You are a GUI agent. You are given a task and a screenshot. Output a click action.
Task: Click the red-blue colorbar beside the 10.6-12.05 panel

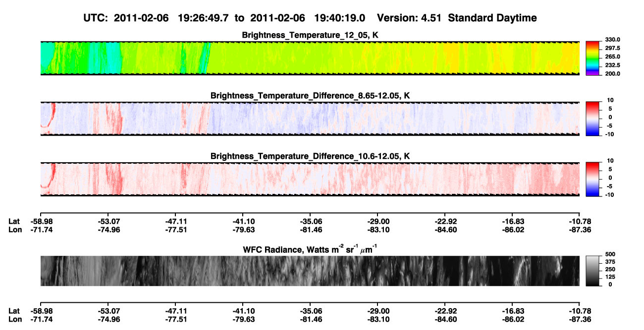tap(592, 179)
